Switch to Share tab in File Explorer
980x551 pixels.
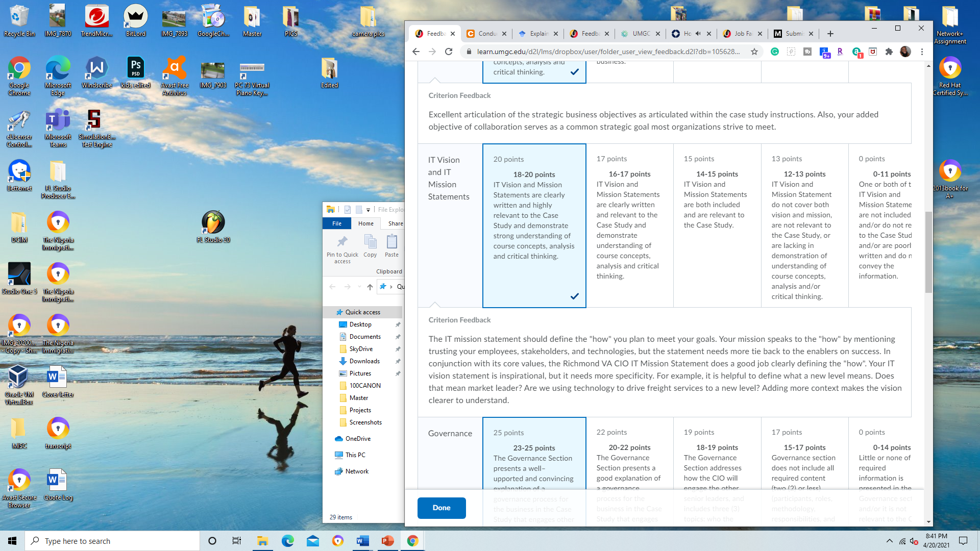[396, 223]
